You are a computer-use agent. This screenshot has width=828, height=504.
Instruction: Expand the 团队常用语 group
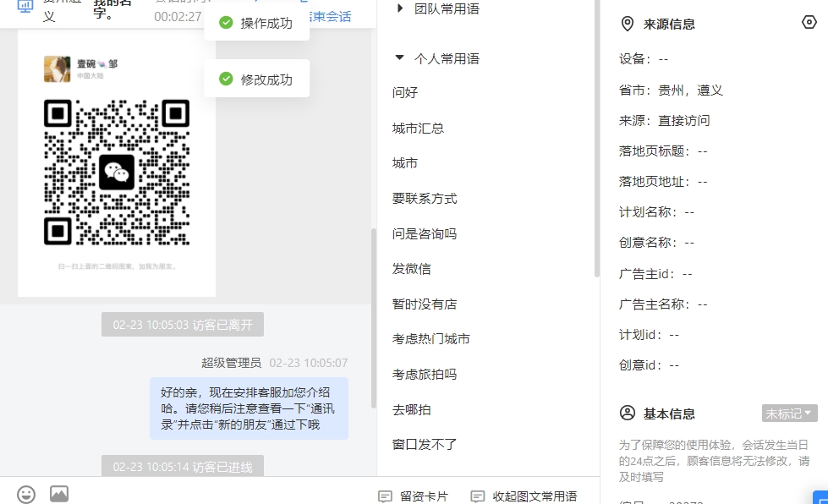[400, 8]
